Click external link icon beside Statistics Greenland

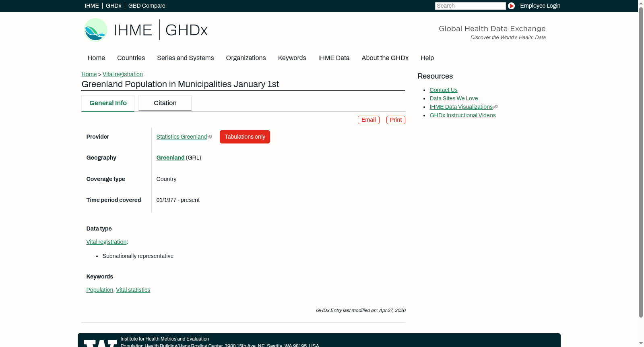point(210,137)
